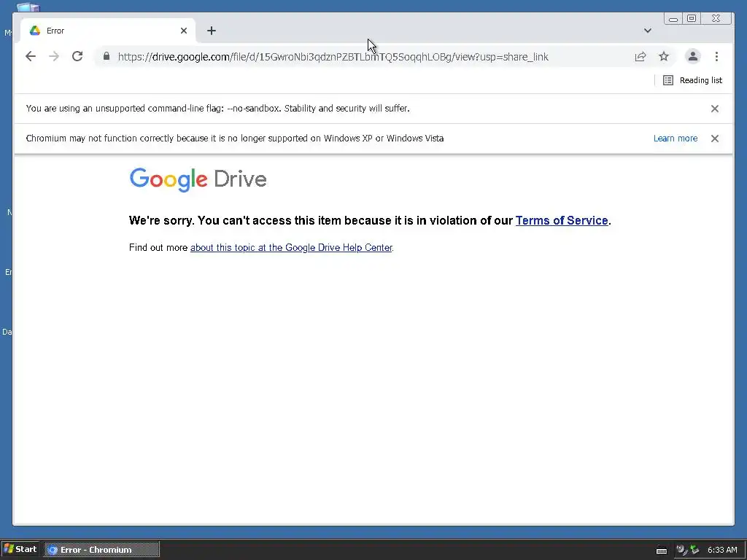
Task: Open the Reading list panel
Action: point(692,80)
